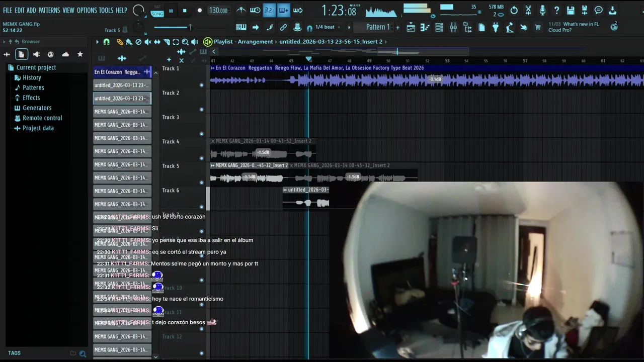Pause playback with the pause button
The height and width of the screenshot is (362, 644).
pyautogui.click(x=171, y=11)
